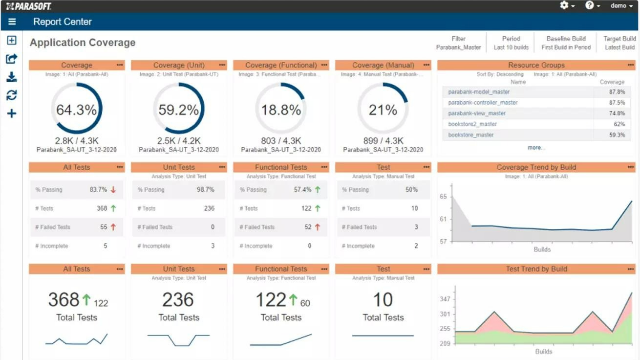Change the Period Last 10 builds setting

tap(511, 43)
